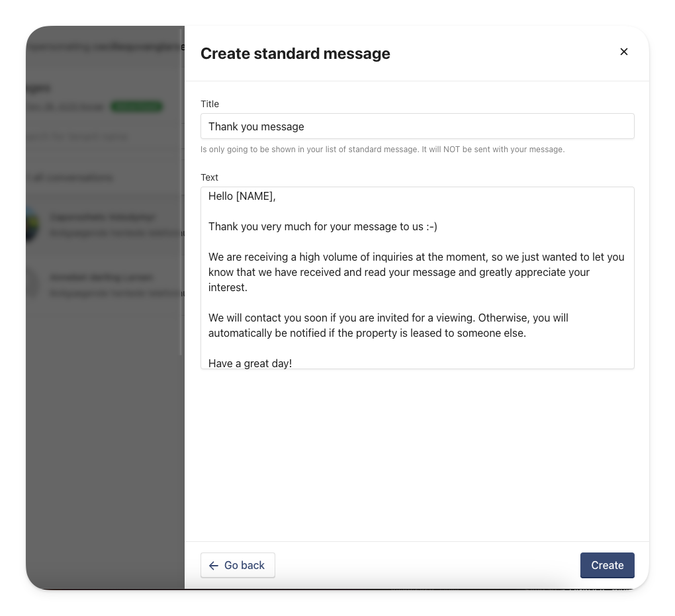This screenshot has width=675, height=616.
Task: Click the Text label above the message box
Action: (x=209, y=177)
